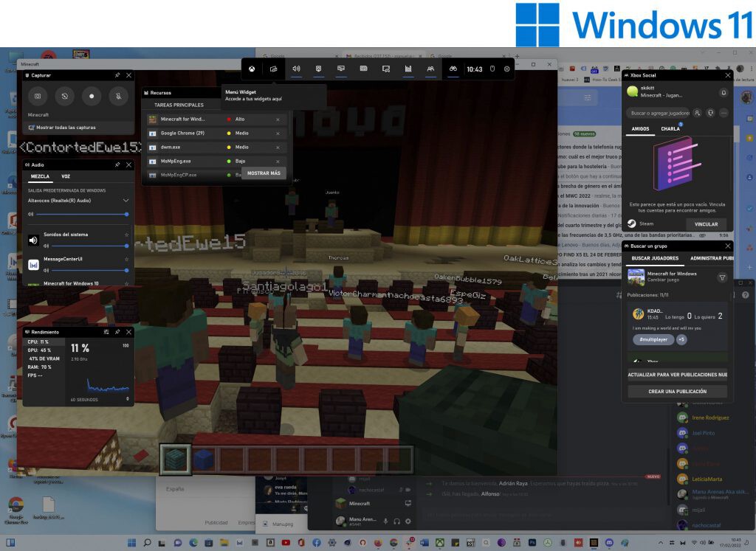Pin the Audio widget
Screen dimensions: 756x551
click(x=117, y=164)
